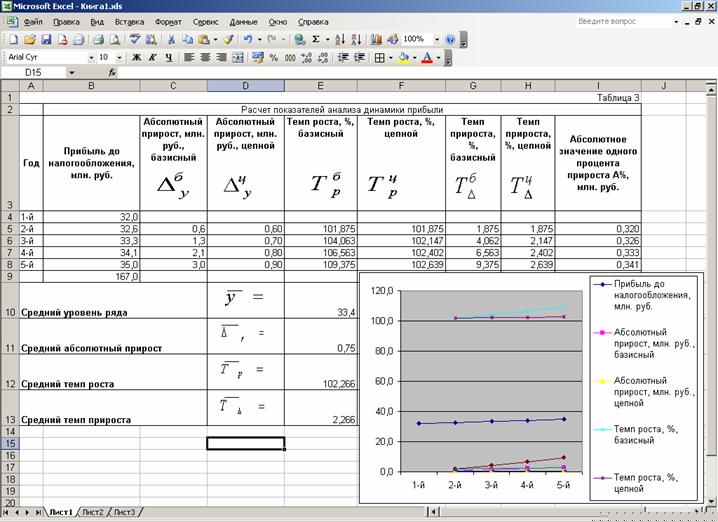Open the Данные menu
The height and width of the screenshot is (522, 718).
click(243, 22)
